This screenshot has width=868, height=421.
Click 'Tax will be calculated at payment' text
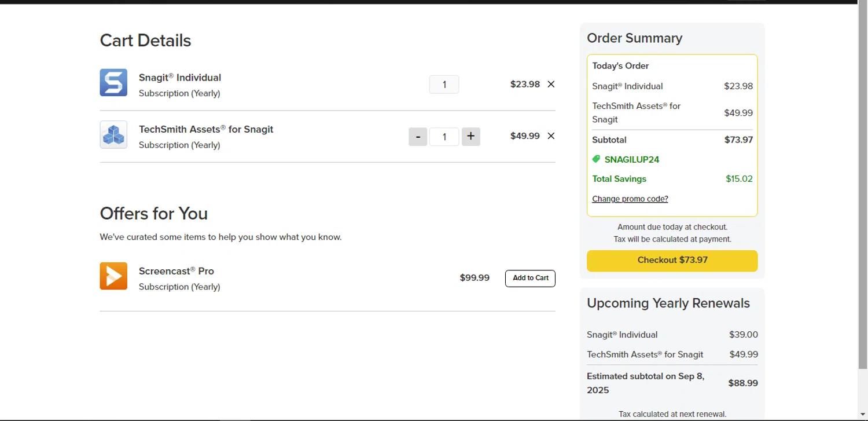tap(672, 239)
